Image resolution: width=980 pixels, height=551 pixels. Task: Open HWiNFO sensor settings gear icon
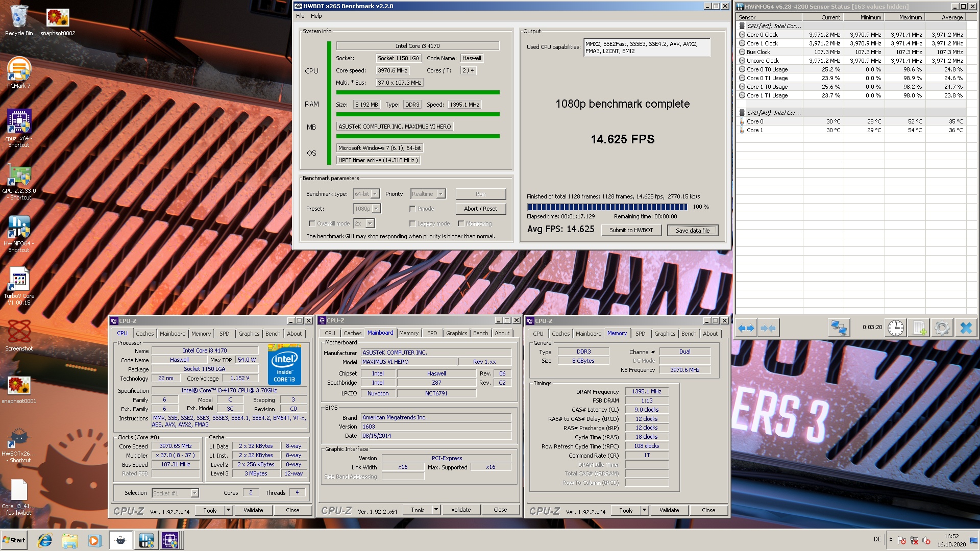pos(942,328)
